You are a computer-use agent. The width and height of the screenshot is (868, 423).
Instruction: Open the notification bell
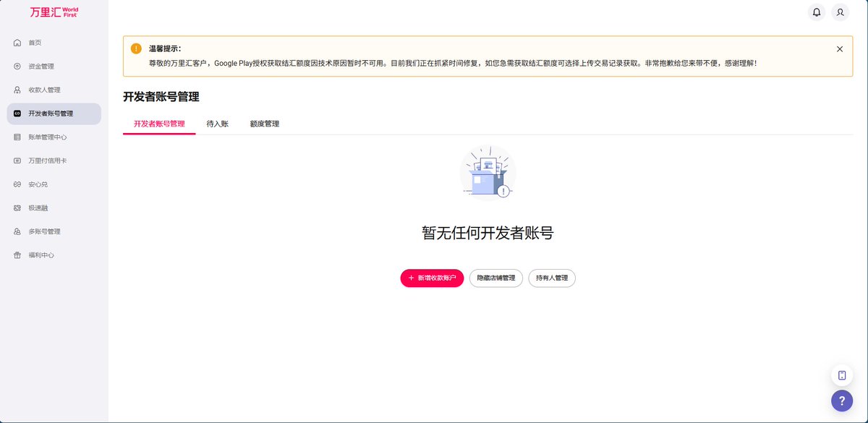tap(817, 12)
